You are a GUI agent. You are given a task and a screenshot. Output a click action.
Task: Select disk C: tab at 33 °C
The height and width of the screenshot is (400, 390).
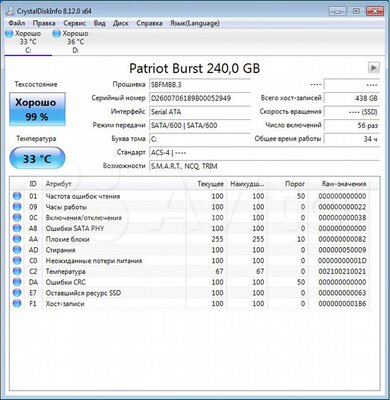point(28,42)
